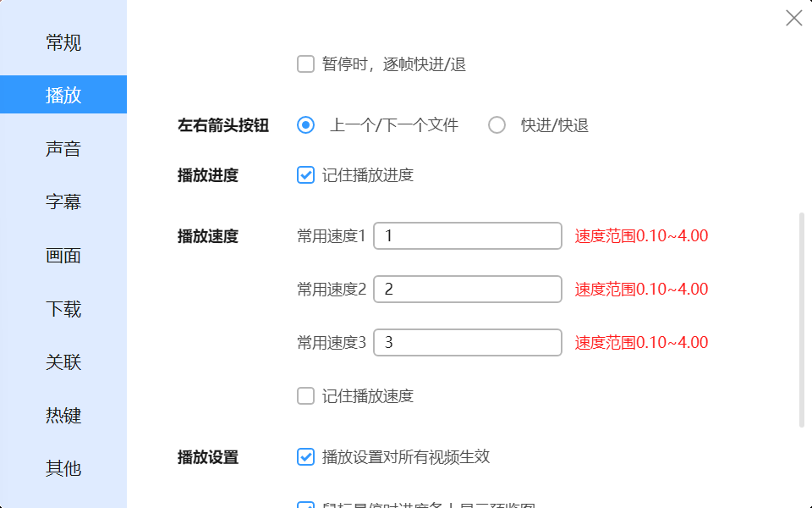Select 上一个/下一个文件 radio option
The image size is (812, 508).
click(x=305, y=124)
